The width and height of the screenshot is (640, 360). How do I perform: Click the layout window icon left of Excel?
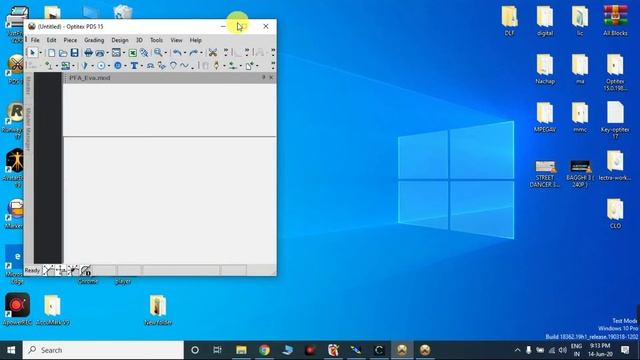coord(116,53)
